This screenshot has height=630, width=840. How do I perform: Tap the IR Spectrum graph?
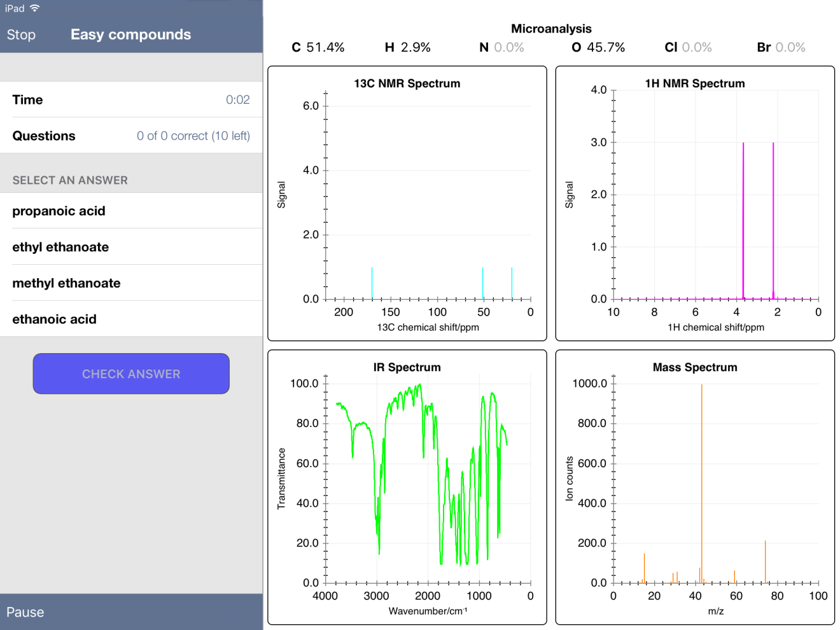coord(407,487)
